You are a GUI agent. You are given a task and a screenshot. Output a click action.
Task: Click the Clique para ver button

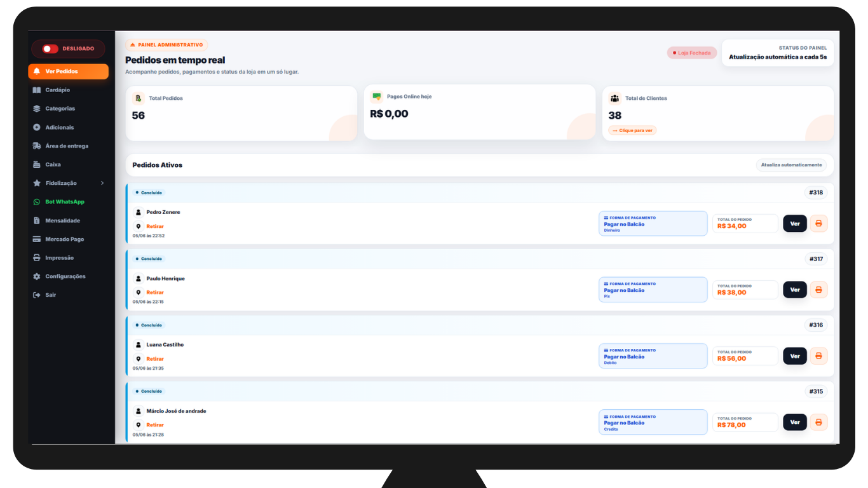(x=632, y=130)
